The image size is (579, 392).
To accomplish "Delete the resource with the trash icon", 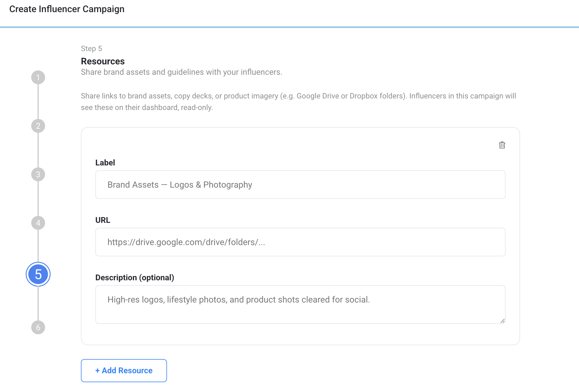I will (x=502, y=145).
